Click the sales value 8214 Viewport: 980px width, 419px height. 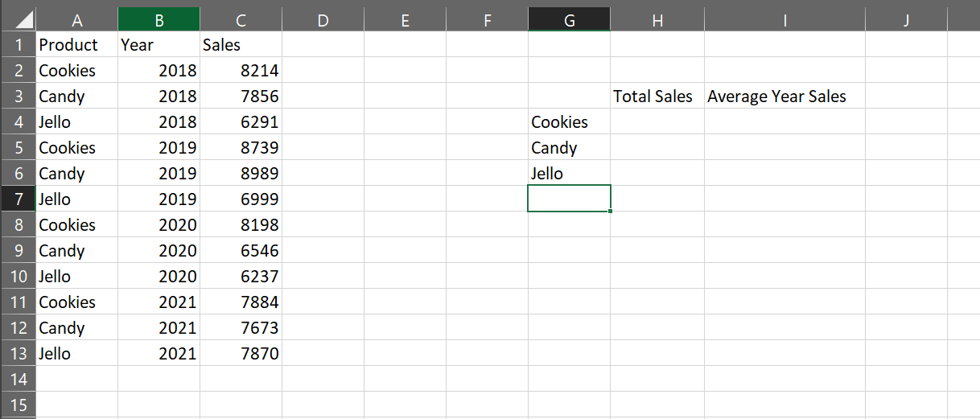[241, 71]
